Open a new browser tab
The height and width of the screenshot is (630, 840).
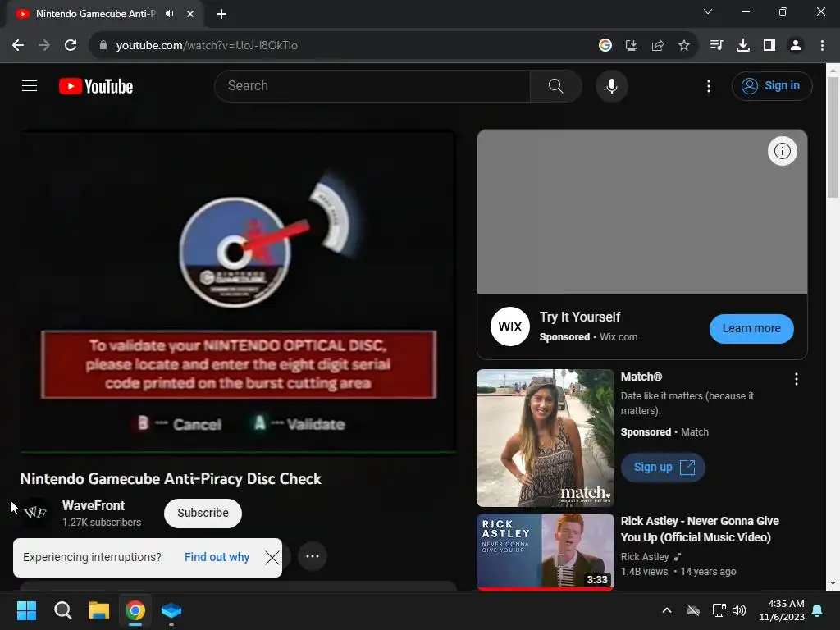221,14
